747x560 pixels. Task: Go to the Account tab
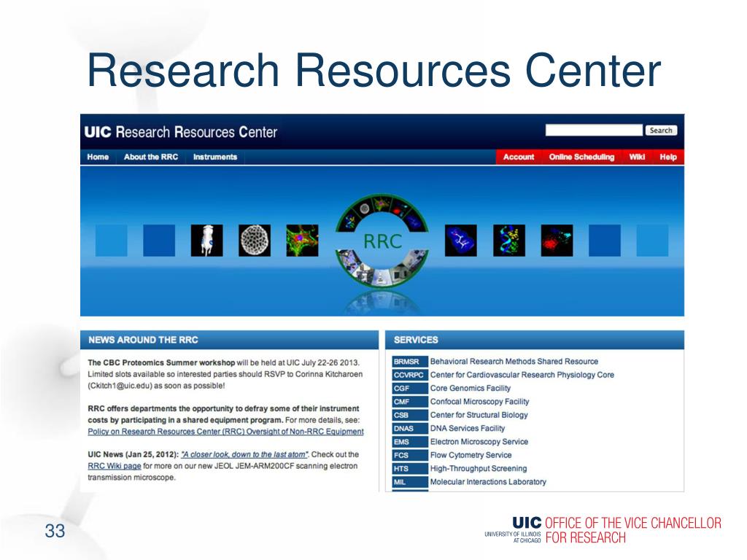pyautogui.click(x=519, y=157)
